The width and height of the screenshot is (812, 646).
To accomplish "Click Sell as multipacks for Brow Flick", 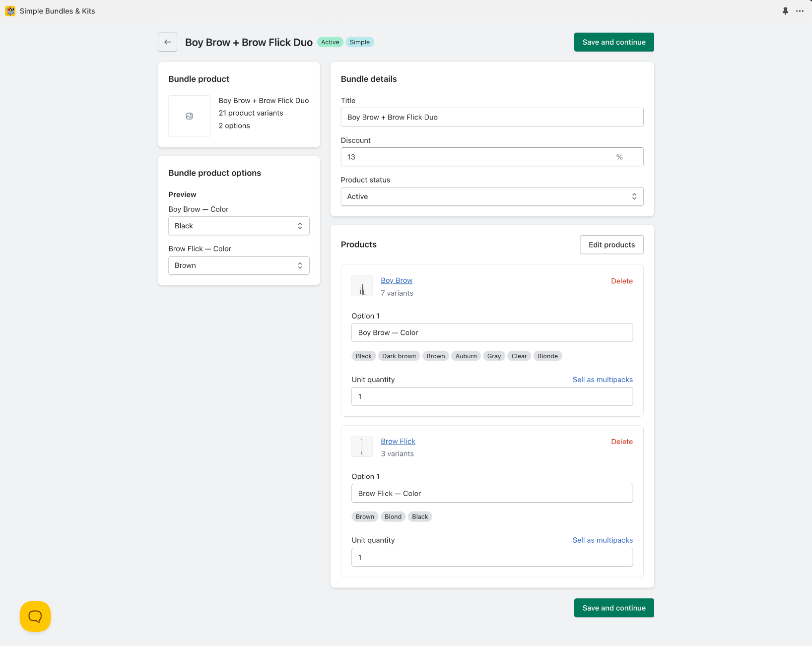I will coord(603,540).
